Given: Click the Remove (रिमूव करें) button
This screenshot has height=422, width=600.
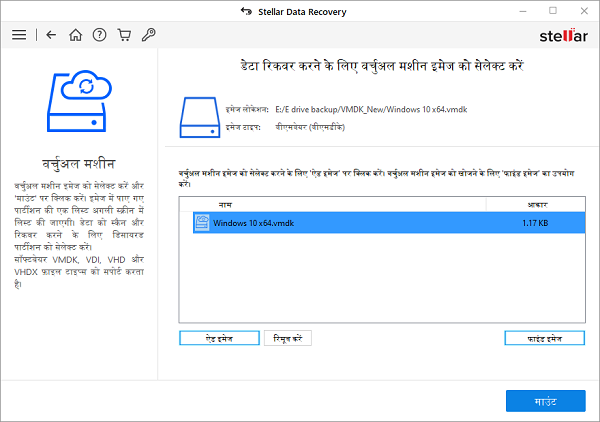Looking at the screenshot, I should click(x=288, y=338).
